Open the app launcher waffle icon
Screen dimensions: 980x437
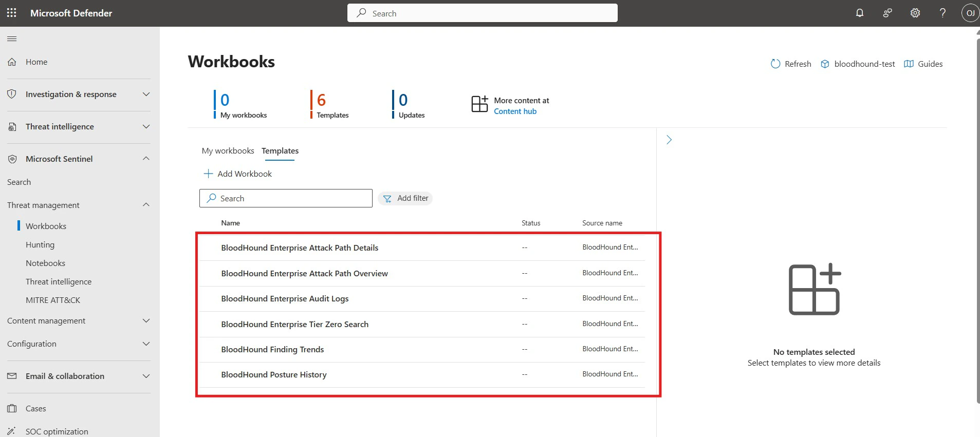click(12, 13)
